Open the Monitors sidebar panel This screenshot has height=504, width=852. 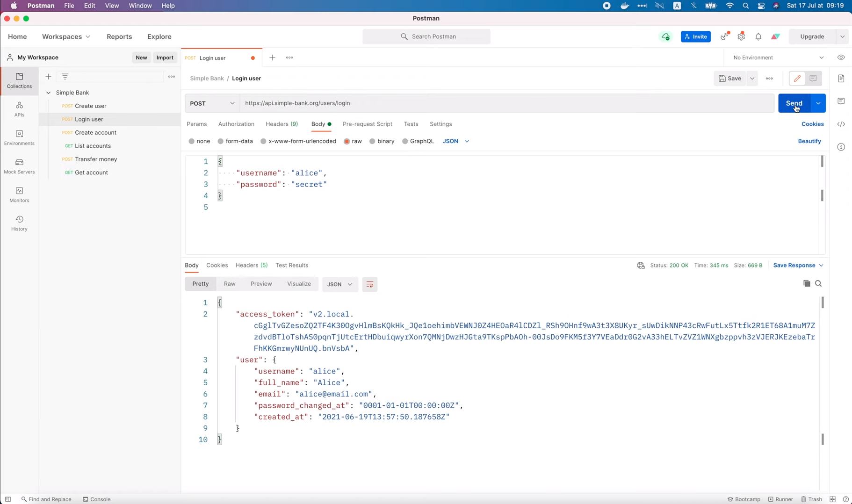(x=19, y=195)
